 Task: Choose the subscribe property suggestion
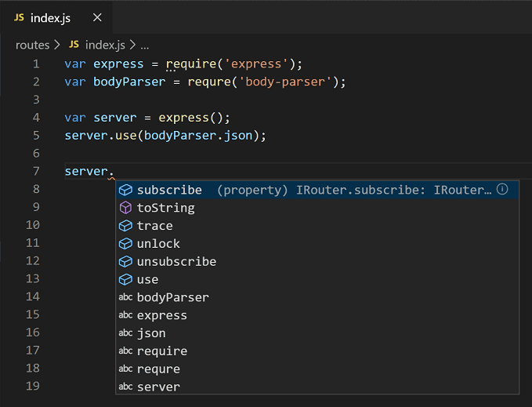[x=169, y=190]
